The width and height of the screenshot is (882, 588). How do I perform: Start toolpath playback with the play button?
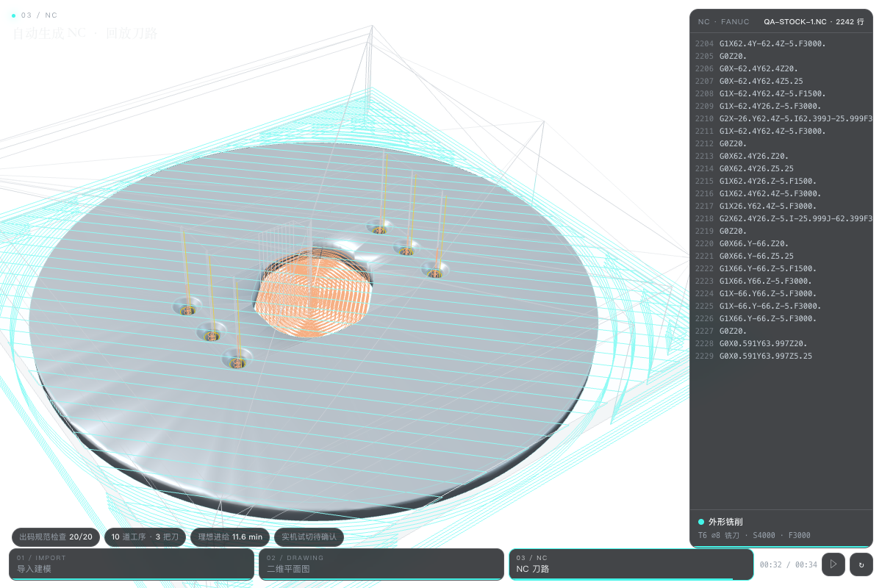[x=833, y=564]
